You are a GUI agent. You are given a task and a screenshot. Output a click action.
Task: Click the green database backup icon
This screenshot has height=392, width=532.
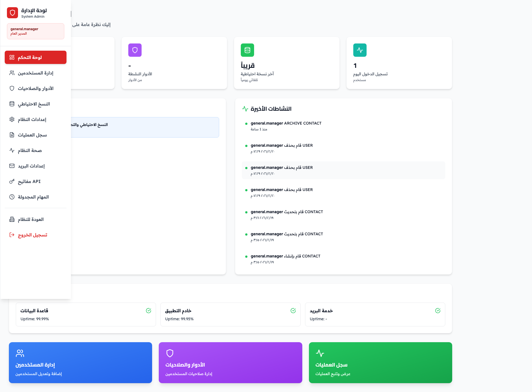pos(247,50)
